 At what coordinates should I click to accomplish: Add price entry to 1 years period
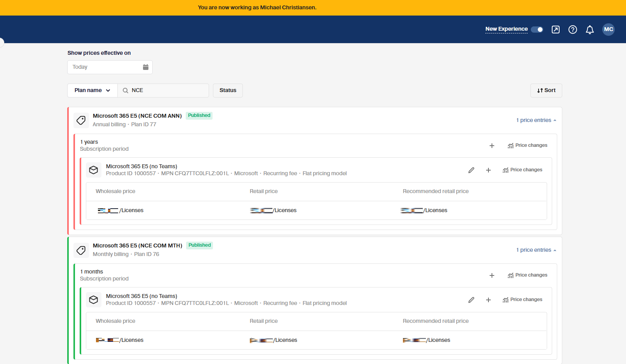492,146
